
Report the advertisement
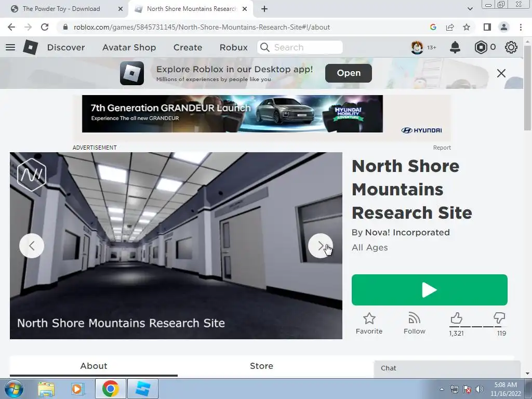tap(442, 148)
